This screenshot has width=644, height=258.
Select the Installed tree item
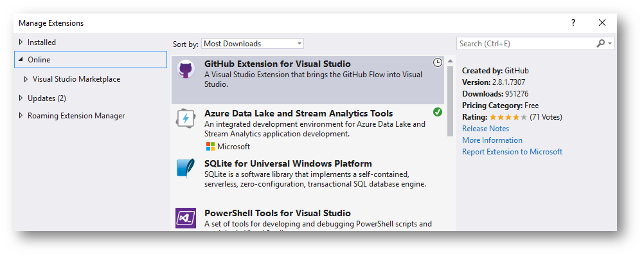(x=42, y=42)
